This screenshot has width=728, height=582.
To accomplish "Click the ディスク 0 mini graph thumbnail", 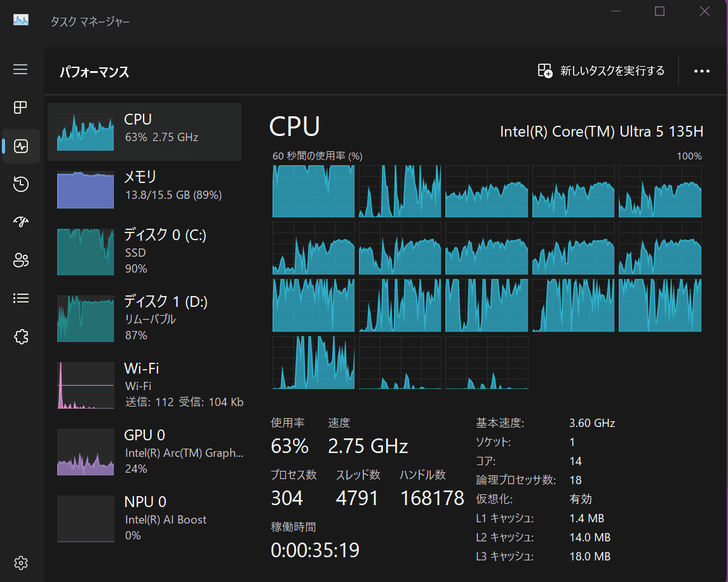I will (85, 252).
